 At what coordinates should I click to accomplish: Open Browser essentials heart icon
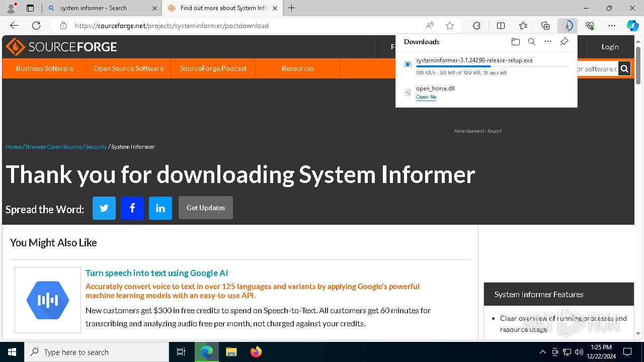coord(590,26)
